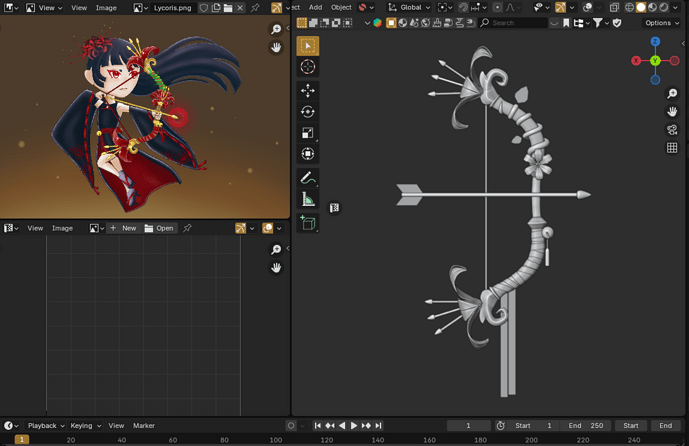
Task: Open the Options dropdown
Action: point(661,23)
